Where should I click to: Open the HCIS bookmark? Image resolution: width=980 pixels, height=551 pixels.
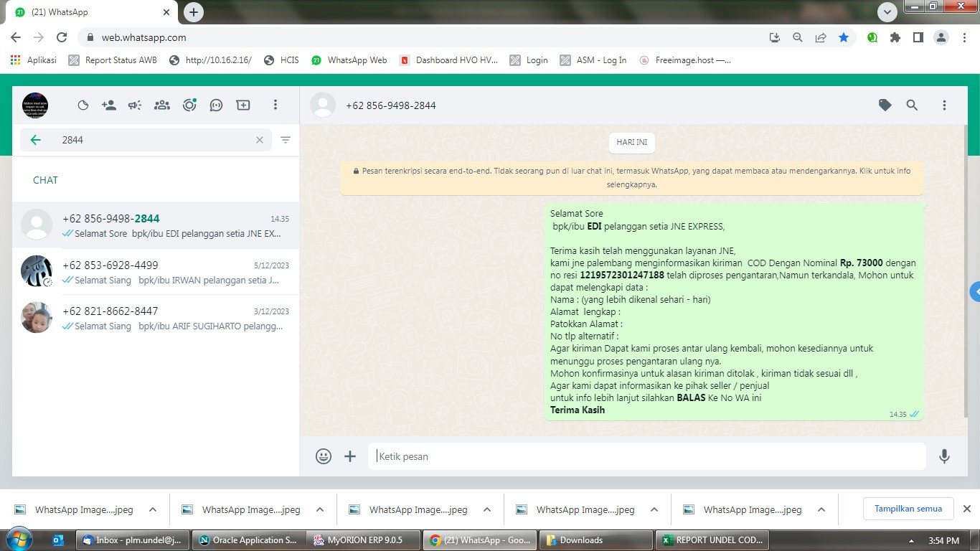point(281,60)
